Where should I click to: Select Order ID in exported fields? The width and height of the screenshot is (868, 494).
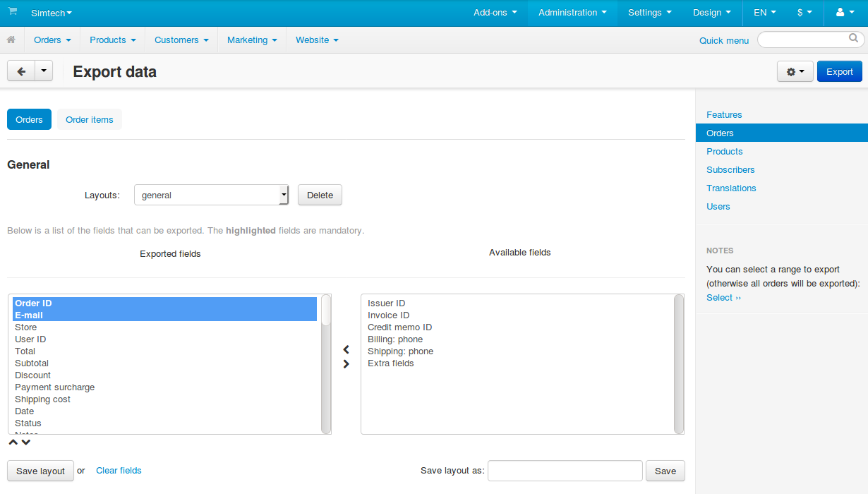point(164,303)
